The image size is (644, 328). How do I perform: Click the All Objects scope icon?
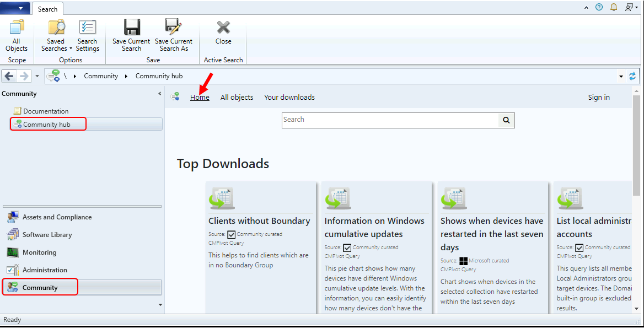click(17, 26)
